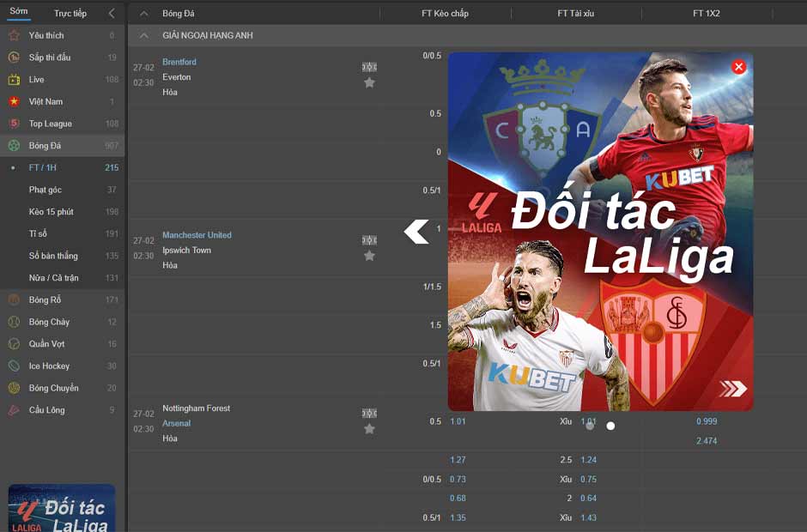Click 1X2 odds 0.999

707,421
